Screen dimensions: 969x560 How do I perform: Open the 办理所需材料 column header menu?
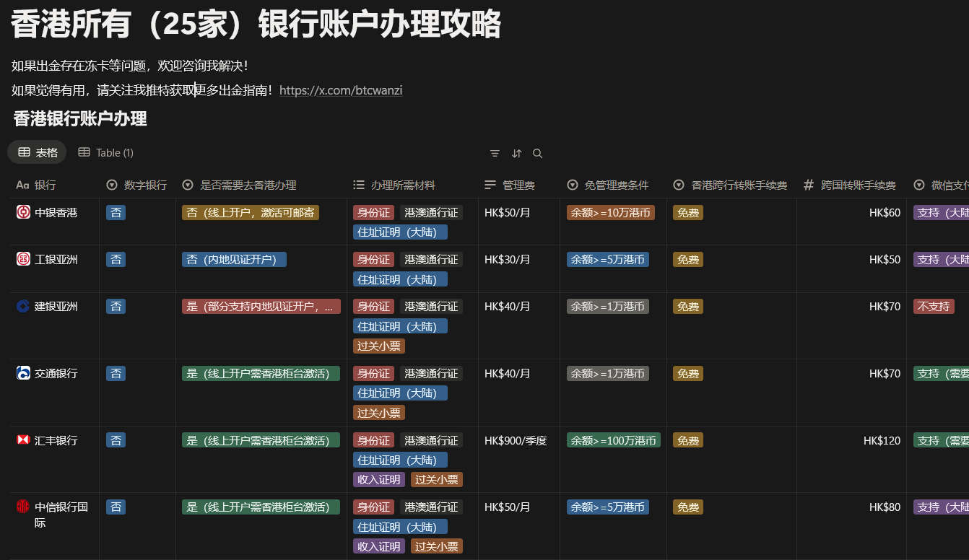point(412,185)
